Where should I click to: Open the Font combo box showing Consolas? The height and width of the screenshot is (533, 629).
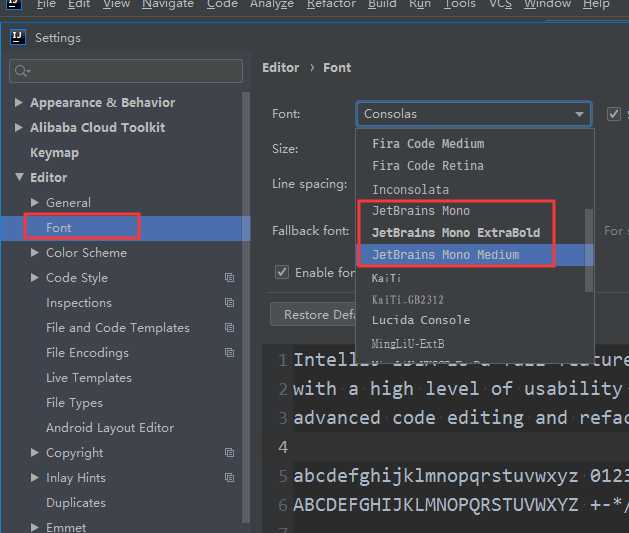click(x=473, y=114)
